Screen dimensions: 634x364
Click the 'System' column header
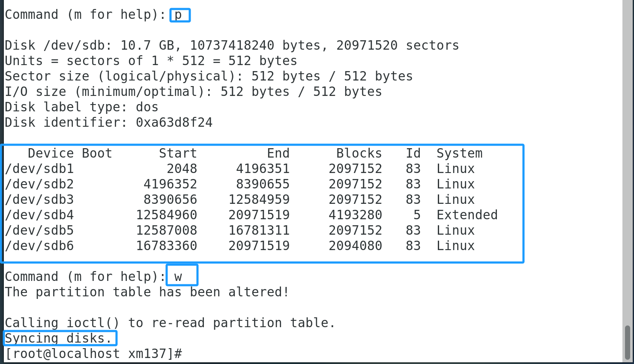click(x=459, y=153)
